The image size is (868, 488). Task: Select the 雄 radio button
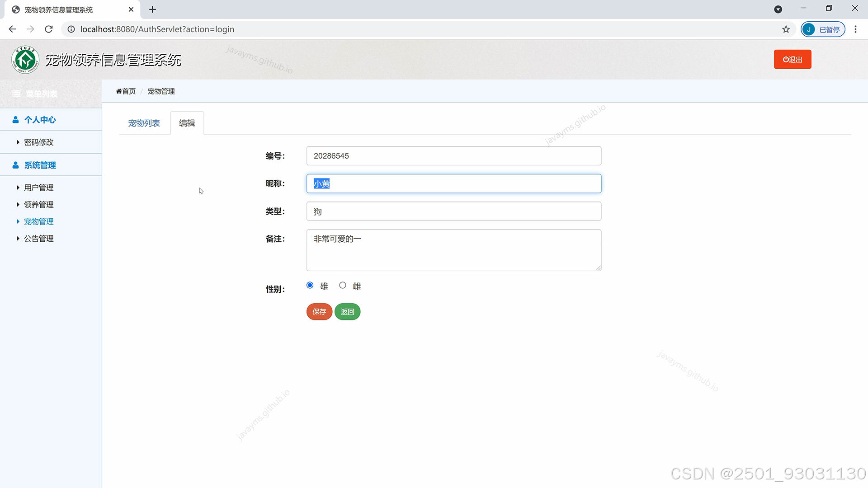(310, 285)
